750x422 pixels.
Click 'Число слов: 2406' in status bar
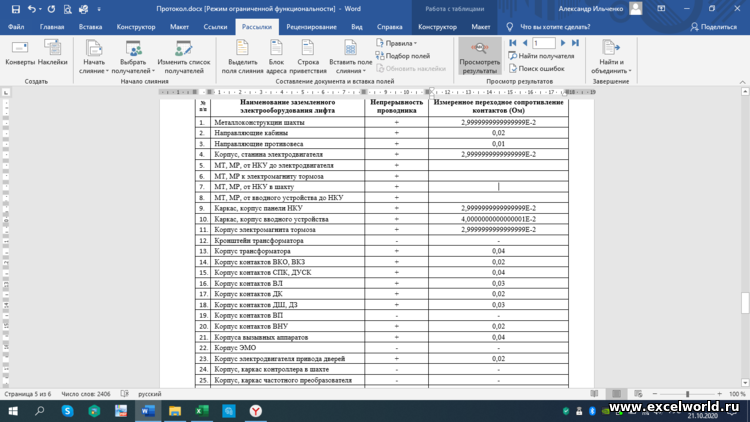(86, 394)
